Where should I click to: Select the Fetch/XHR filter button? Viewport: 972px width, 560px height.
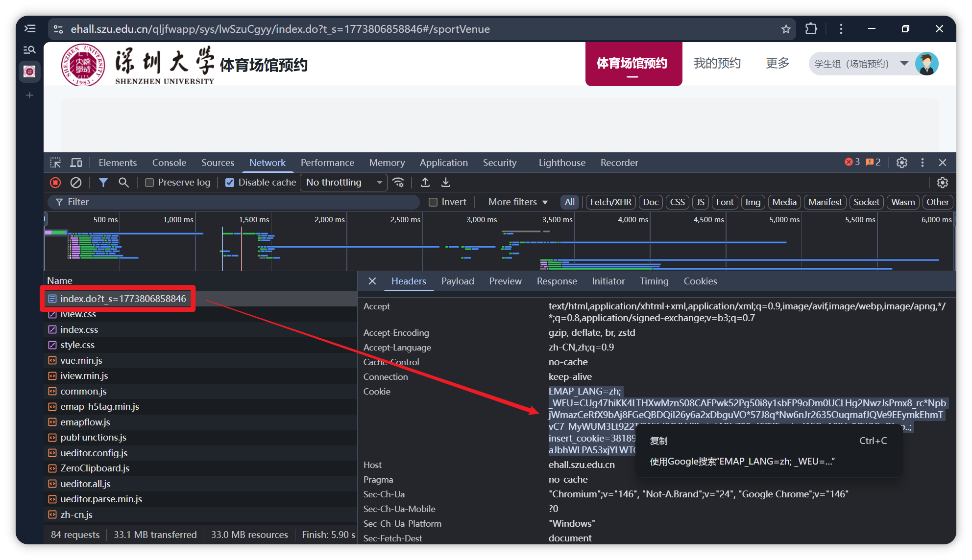pos(610,202)
